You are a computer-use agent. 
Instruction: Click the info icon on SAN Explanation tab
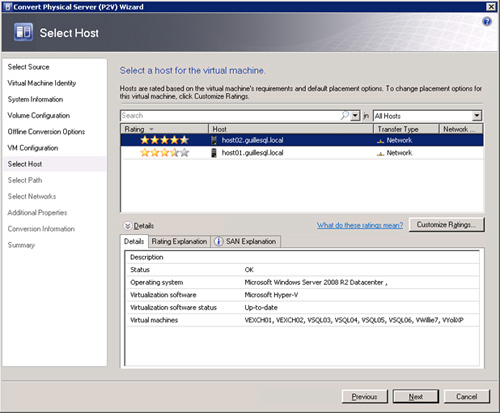218,241
